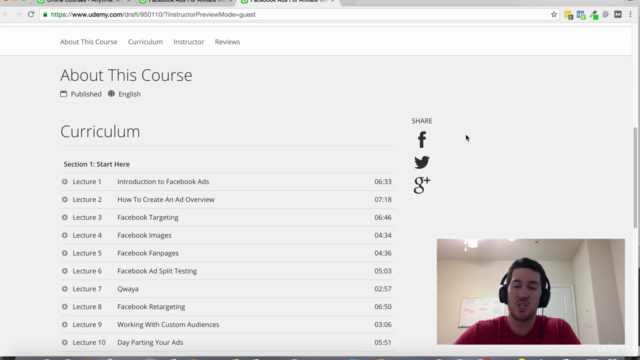
Task: Play icon for Lecture 7 Qwaya
Action: (64, 289)
